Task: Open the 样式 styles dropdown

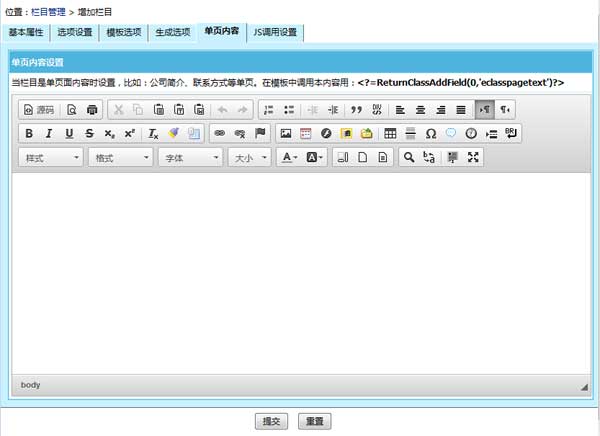Action: [x=51, y=157]
